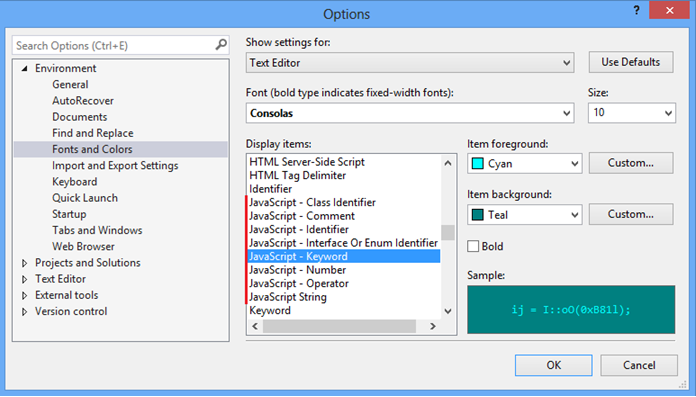696x397 pixels.
Task: Click Custom button for item foreground
Action: [631, 163]
